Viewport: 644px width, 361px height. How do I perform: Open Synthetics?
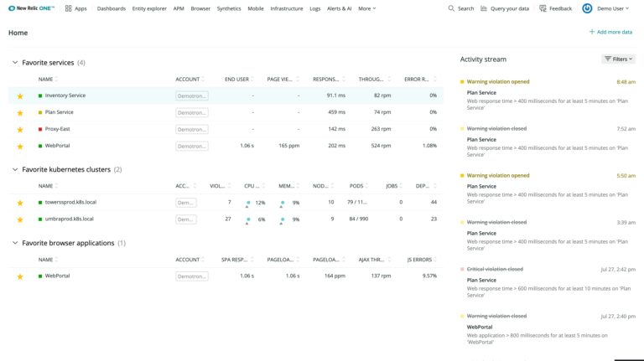229,8
